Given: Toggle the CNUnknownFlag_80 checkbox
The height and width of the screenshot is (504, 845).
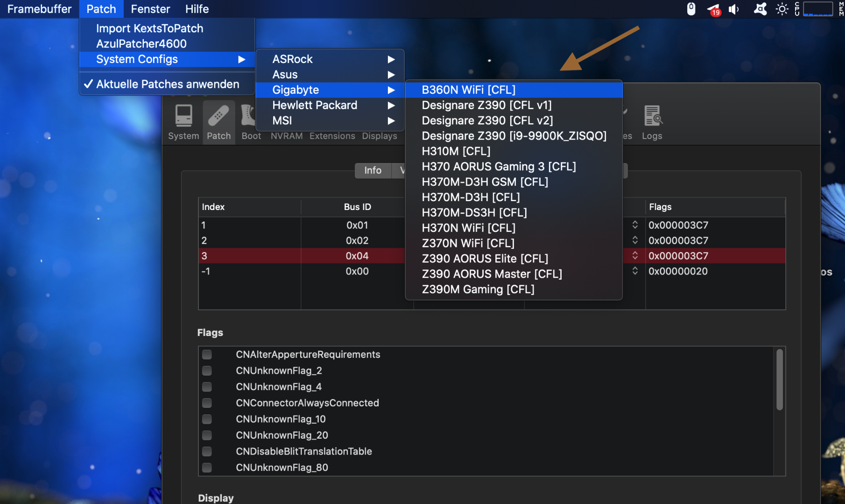Looking at the screenshot, I should [207, 468].
